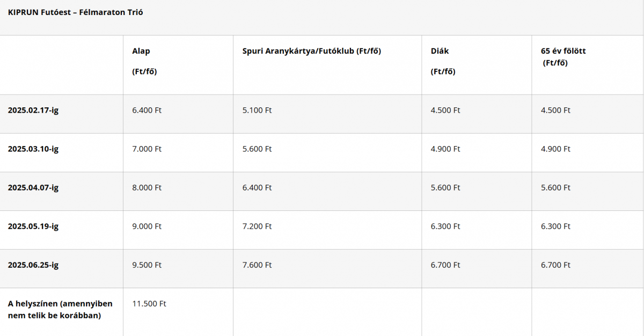The height and width of the screenshot is (336, 644).
Task: Click the 11.500 Ft on-site price
Action: [149, 303]
